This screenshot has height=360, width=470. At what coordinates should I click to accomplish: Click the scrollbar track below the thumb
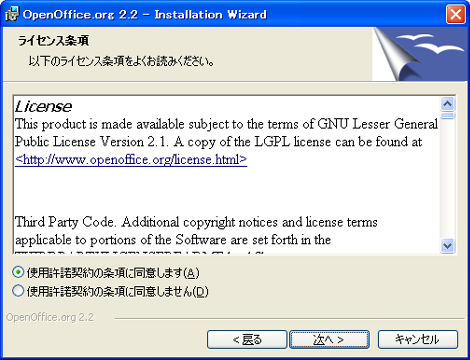(x=447, y=179)
